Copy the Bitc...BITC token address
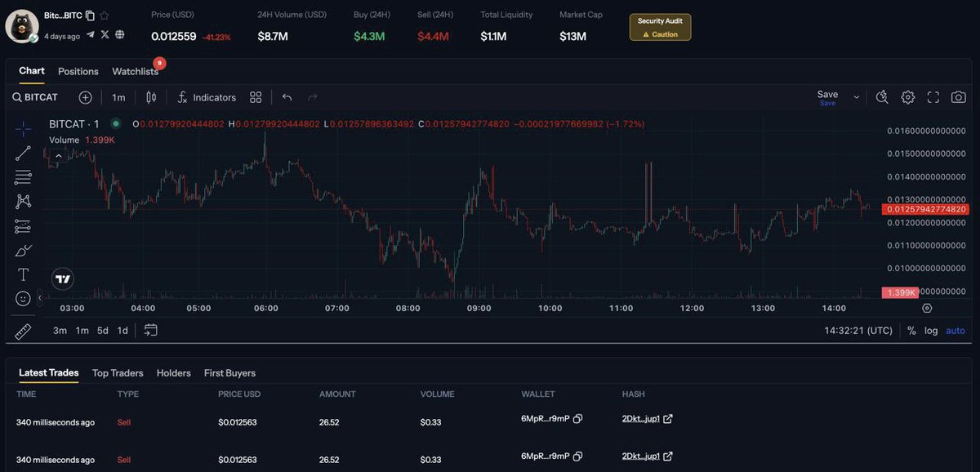The image size is (980, 472). tap(90, 16)
